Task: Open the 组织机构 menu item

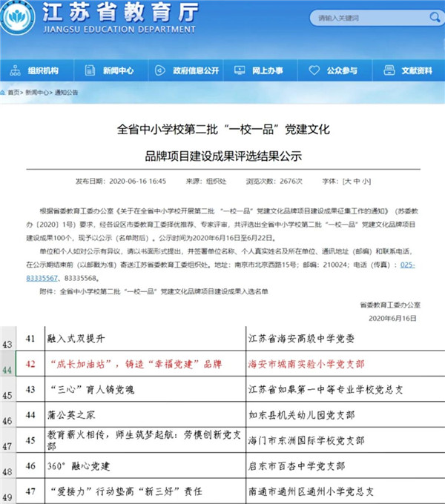Action: (x=42, y=71)
